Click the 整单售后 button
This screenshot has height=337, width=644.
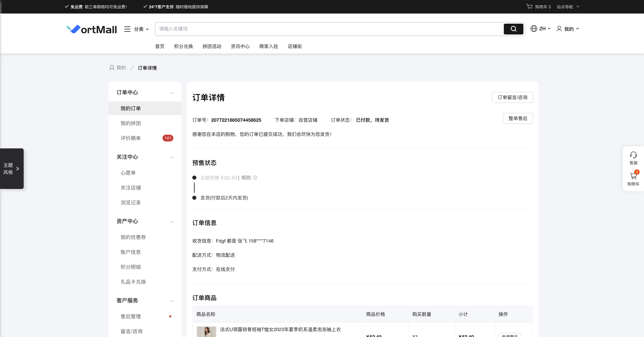tap(518, 118)
